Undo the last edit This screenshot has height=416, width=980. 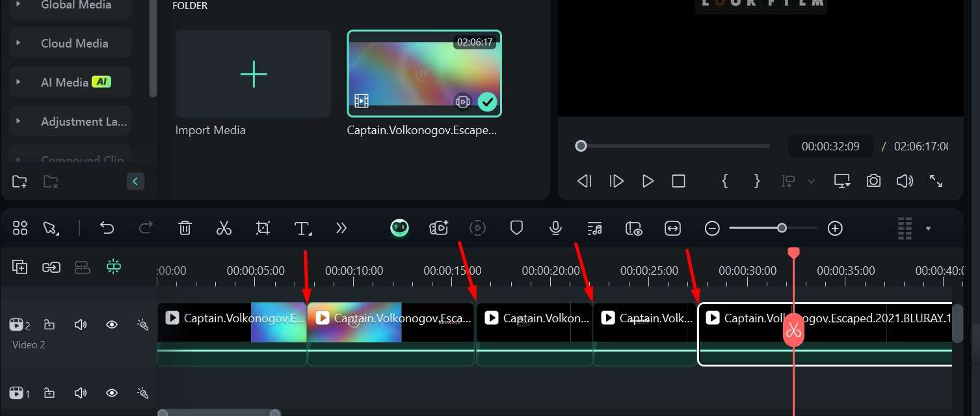pyautogui.click(x=107, y=228)
